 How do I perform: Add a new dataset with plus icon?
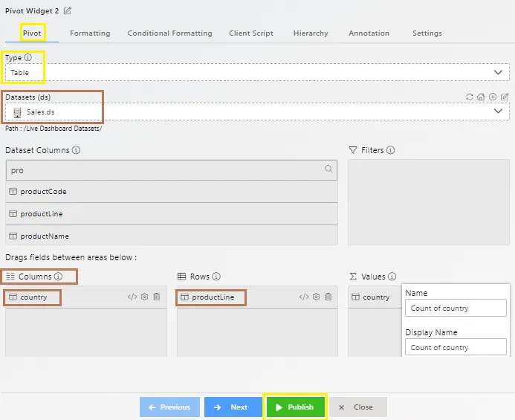click(493, 97)
